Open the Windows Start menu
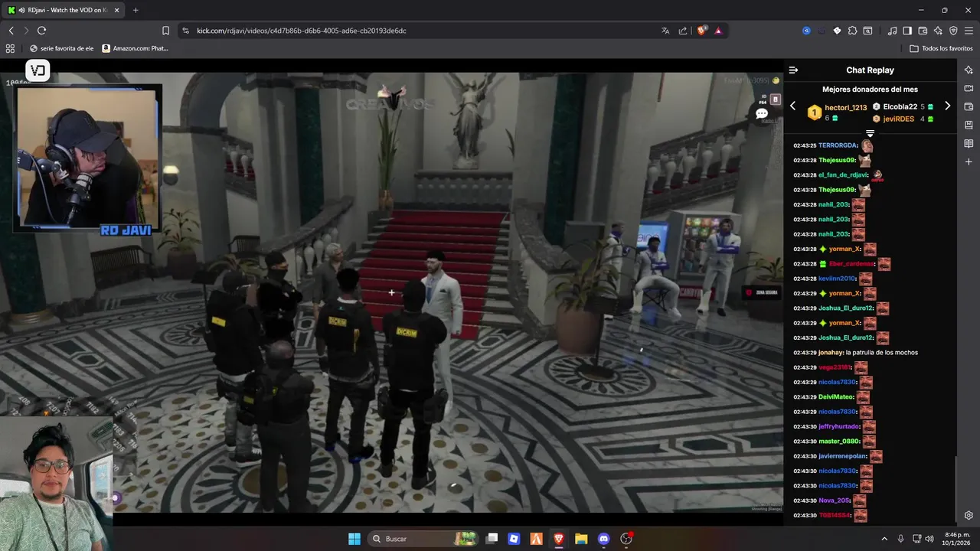This screenshot has width=980, height=551. [x=354, y=539]
